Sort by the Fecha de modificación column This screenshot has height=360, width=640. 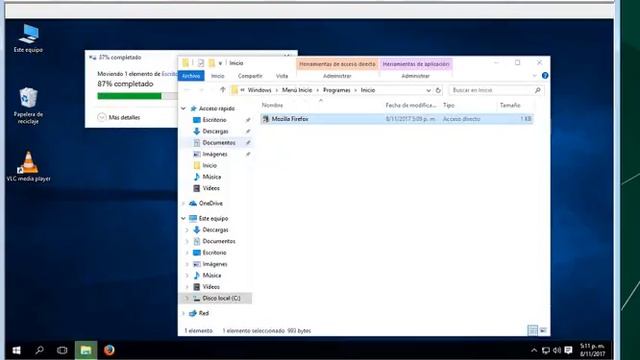[x=411, y=105]
